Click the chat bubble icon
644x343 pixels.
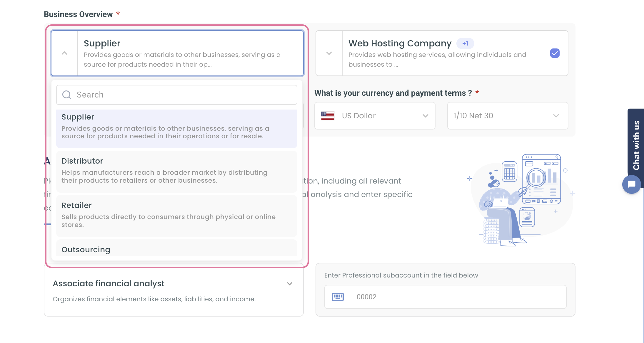point(631,184)
